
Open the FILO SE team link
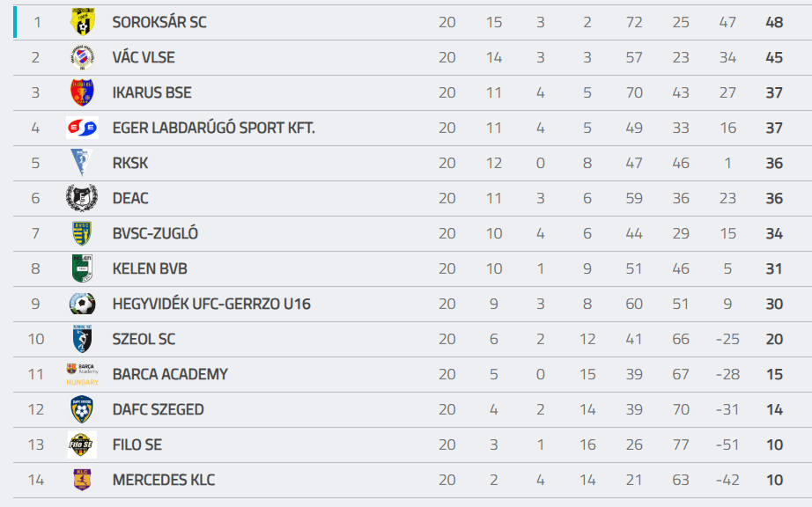pyautogui.click(x=137, y=445)
